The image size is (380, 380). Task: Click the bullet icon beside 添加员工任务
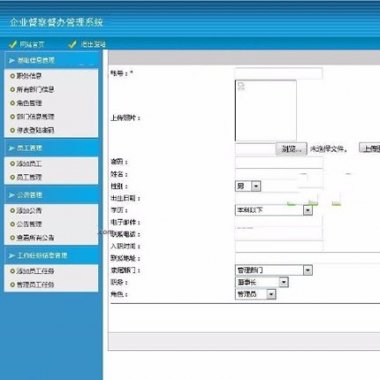12,271
